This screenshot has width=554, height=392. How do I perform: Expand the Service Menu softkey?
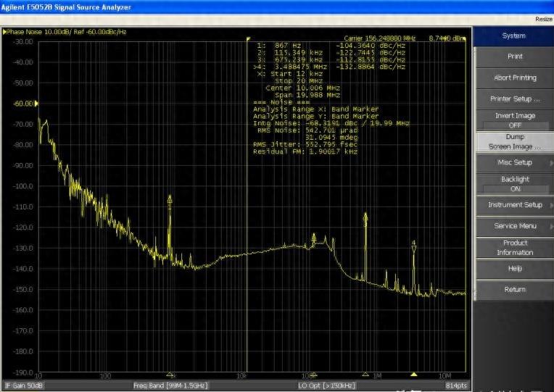click(514, 226)
